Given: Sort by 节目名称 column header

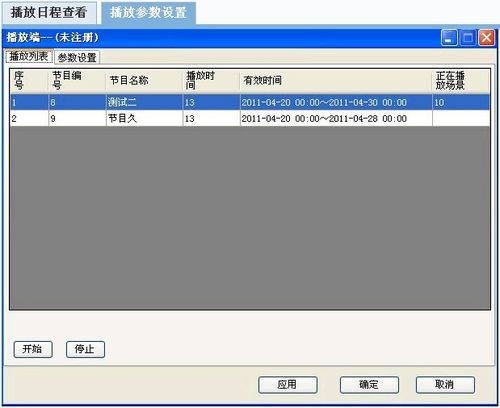Looking at the screenshot, I should 144,81.
